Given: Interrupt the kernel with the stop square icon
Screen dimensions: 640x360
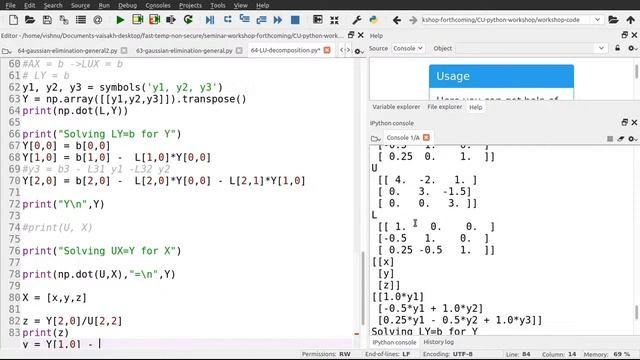Looking at the screenshot, I should [610, 139].
